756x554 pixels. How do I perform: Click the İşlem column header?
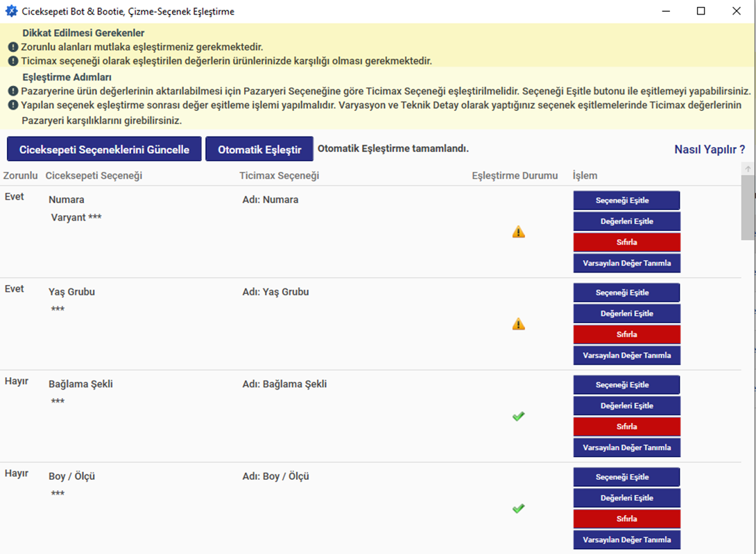click(585, 175)
